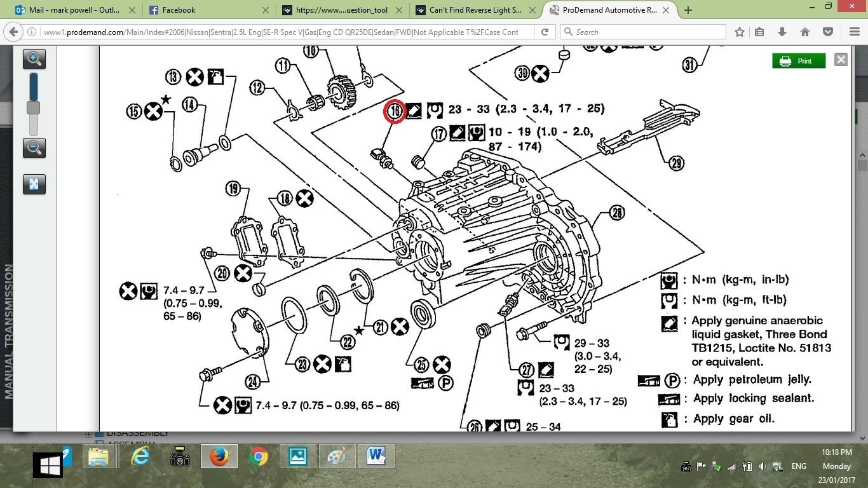This screenshot has height=488, width=868.
Task: Reload the current page
Action: point(545,32)
